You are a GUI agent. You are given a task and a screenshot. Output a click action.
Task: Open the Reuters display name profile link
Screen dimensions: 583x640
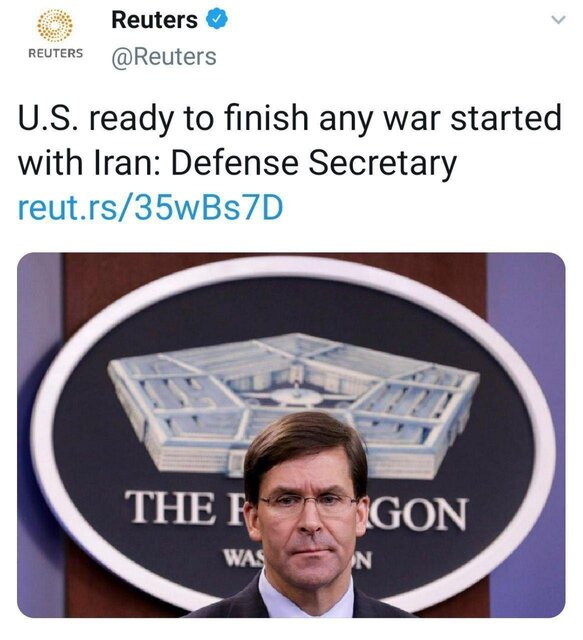154,19
